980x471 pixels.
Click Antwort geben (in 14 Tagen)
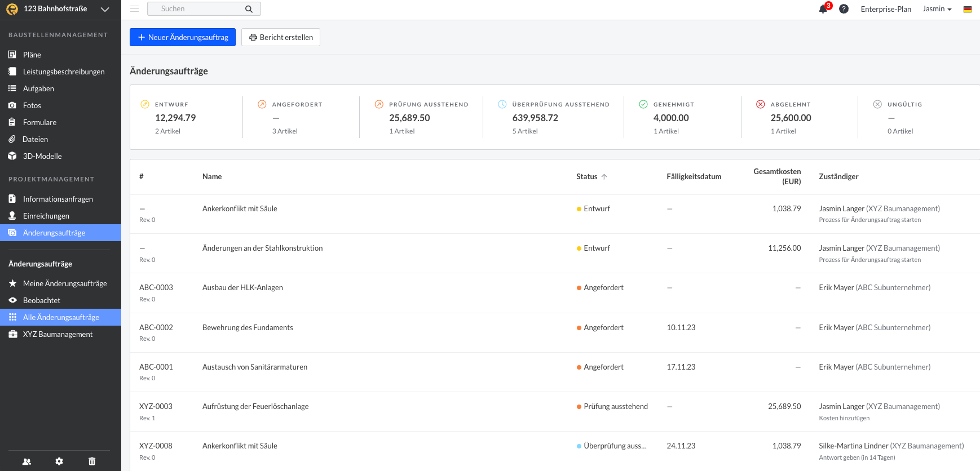pos(857,457)
